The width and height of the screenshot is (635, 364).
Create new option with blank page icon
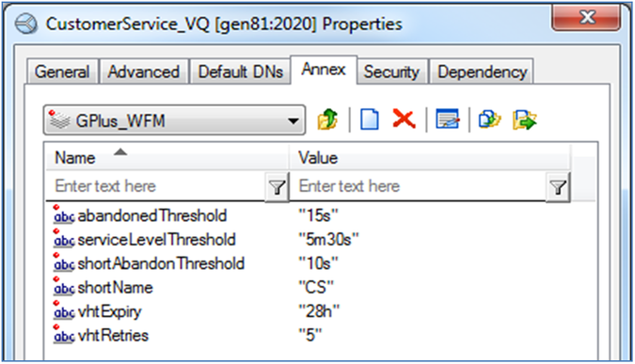coord(370,119)
